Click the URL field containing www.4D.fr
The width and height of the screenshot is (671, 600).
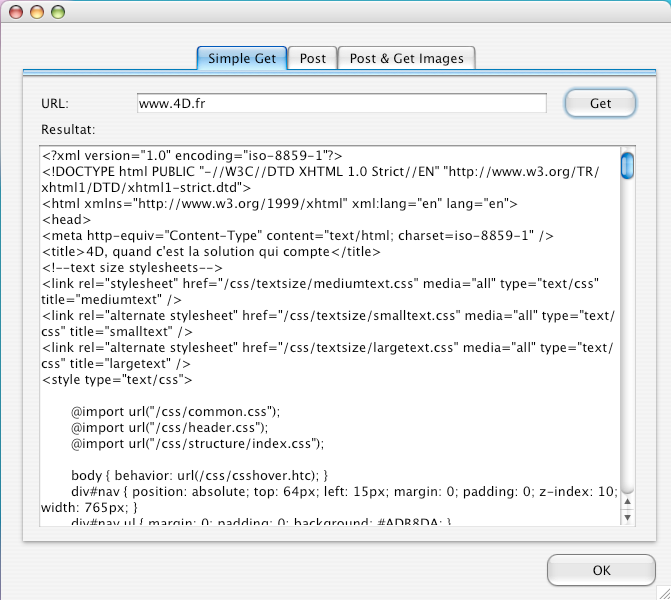tap(341, 103)
